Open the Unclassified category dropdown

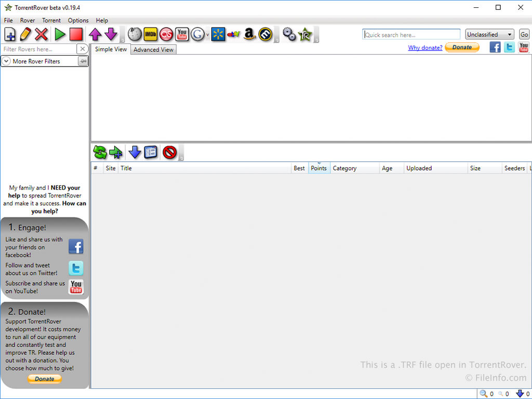pos(489,34)
